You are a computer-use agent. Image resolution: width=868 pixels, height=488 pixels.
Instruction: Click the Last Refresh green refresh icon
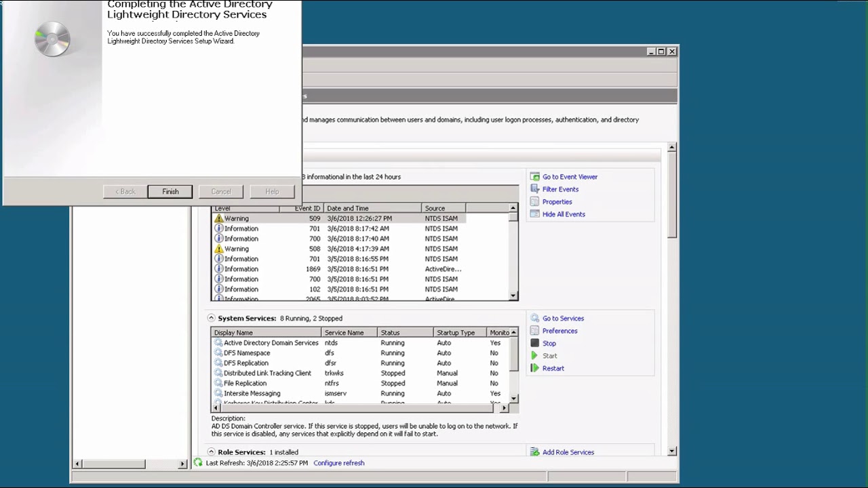point(198,463)
